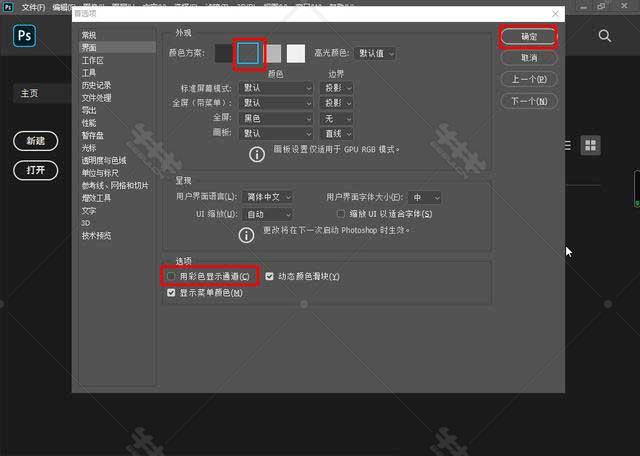Toggle 动态颜色滑块 checkbox
Screen dimensions: 640x456
pos(269,276)
